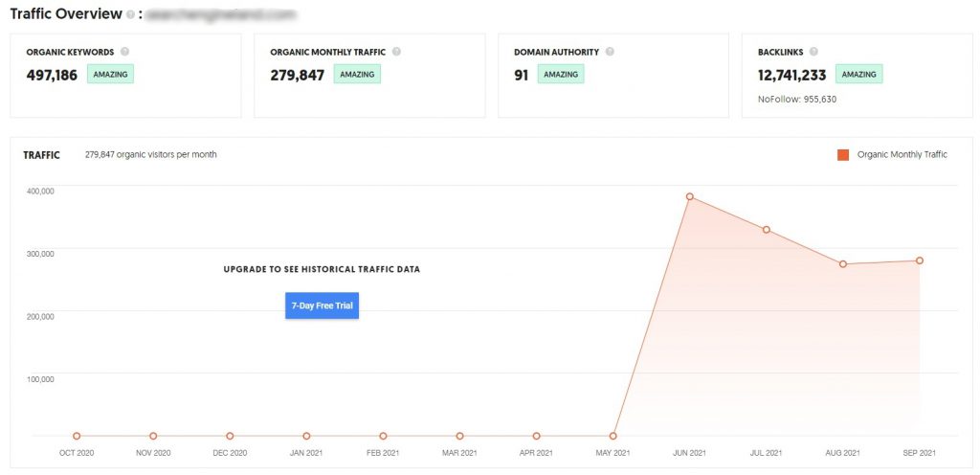Viewport: 980px width, 475px height.
Task: Select the MAR 2021 data point
Action: click(x=459, y=436)
